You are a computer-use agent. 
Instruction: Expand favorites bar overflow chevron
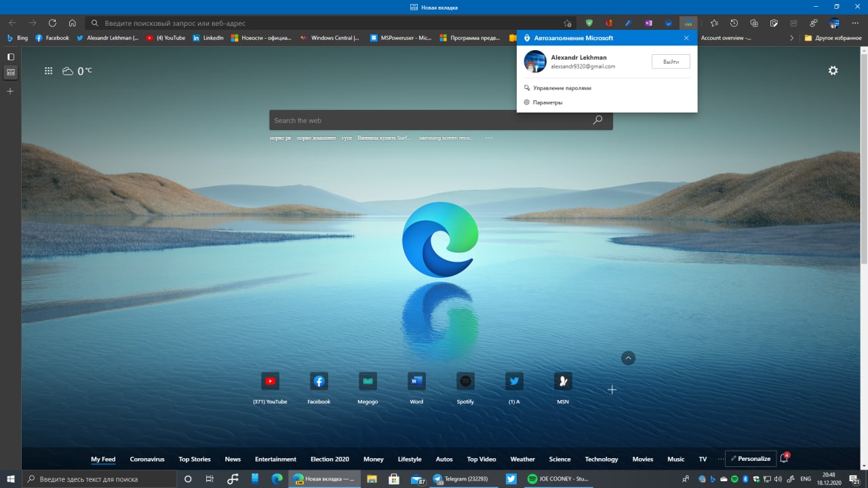791,38
